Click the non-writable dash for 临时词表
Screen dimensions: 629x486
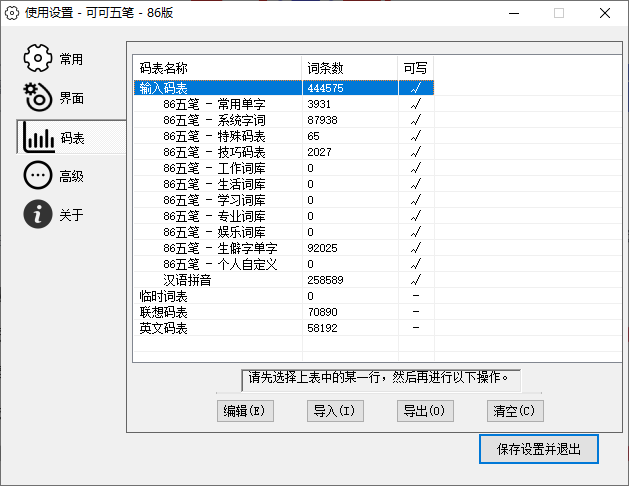(x=416, y=296)
